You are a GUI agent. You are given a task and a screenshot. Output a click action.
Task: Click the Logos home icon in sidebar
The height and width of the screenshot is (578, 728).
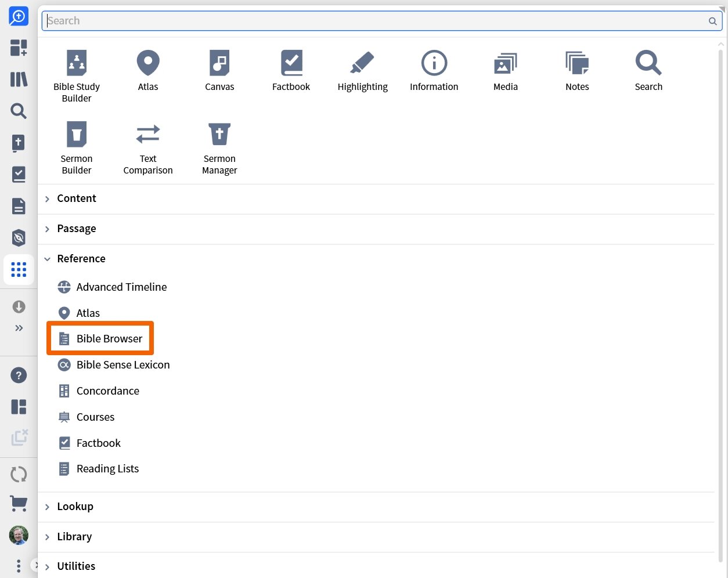click(19, 16)
